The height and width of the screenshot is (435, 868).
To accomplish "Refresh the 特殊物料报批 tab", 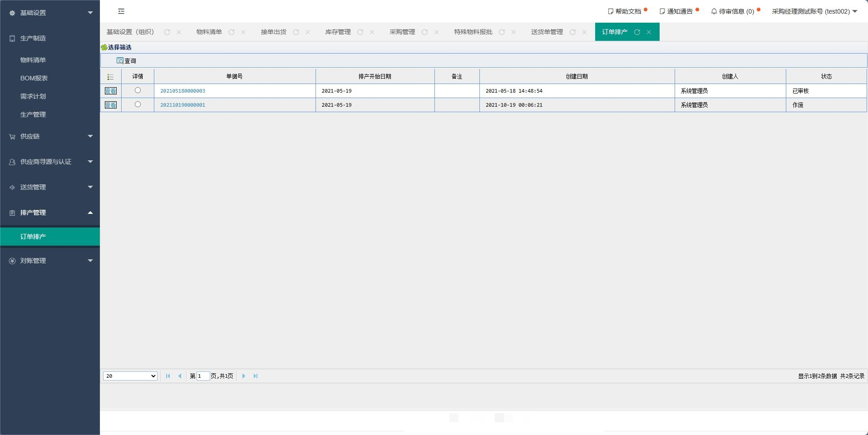I will (x=502, y=32).
